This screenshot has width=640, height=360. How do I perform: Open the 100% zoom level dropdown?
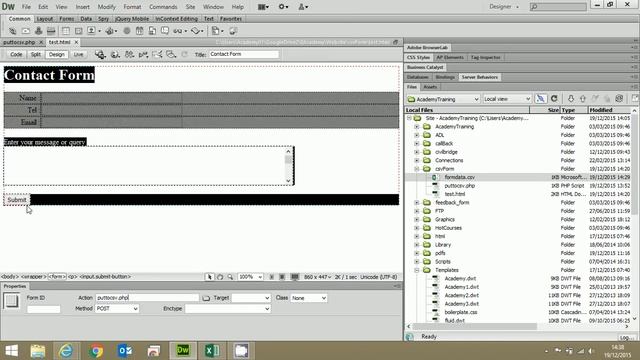[x=250, y=277]
